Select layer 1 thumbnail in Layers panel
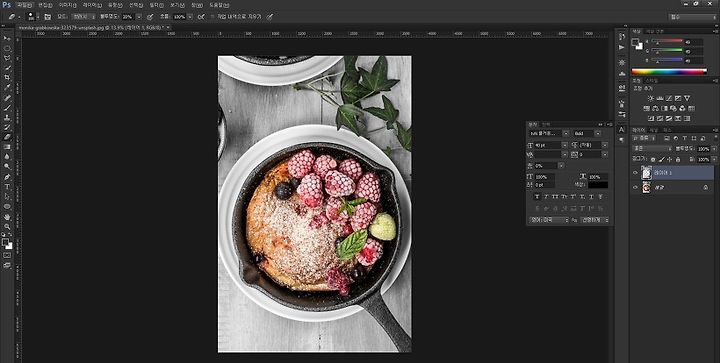The image size is (720, 363). 647,173
